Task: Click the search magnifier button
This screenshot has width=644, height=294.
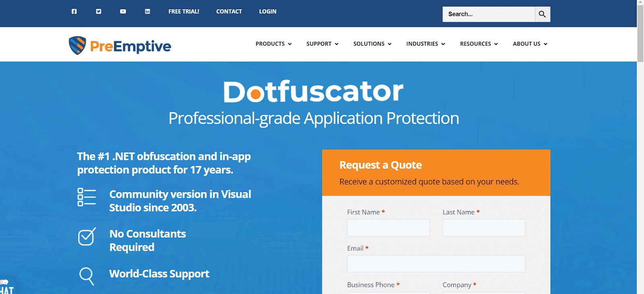Action: point(542,14)
